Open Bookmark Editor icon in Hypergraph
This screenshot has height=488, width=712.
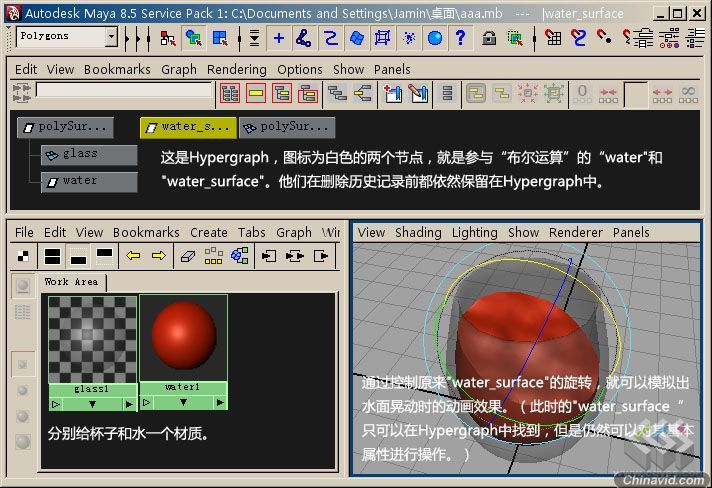coord(419,93)
